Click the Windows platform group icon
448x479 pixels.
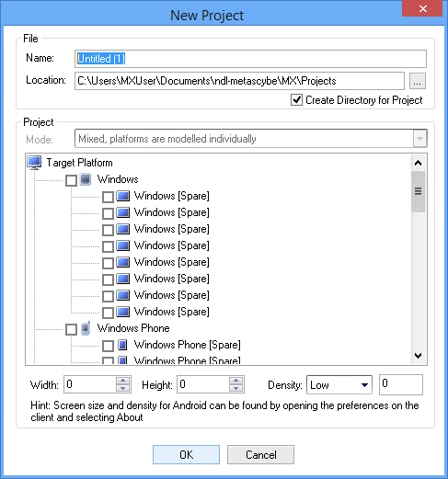[86, 179]
